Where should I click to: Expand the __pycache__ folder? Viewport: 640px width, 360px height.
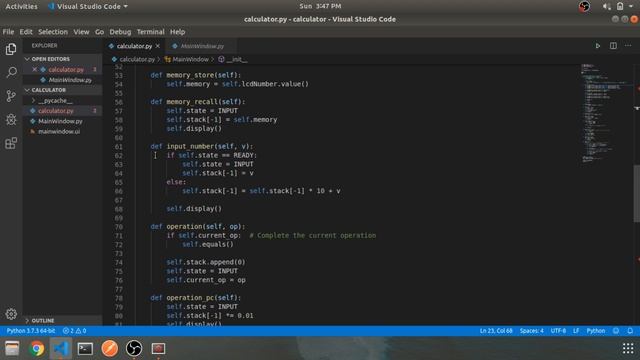click(55, 100)
